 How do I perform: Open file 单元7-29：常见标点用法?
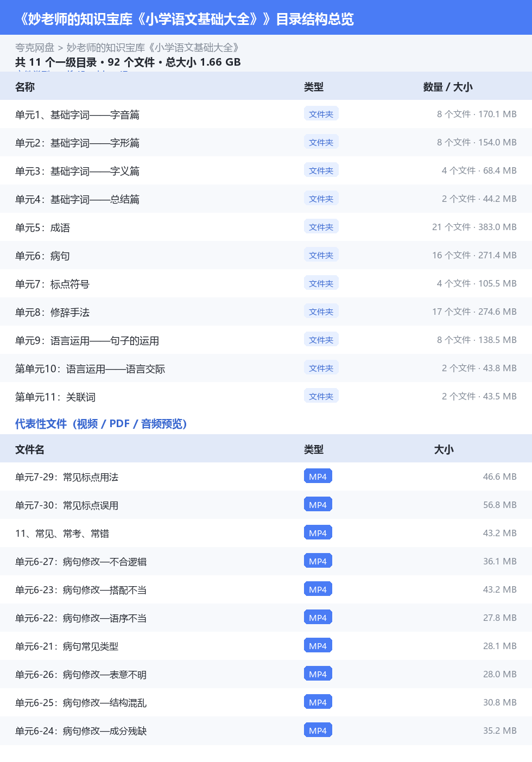tap(67, 477)
